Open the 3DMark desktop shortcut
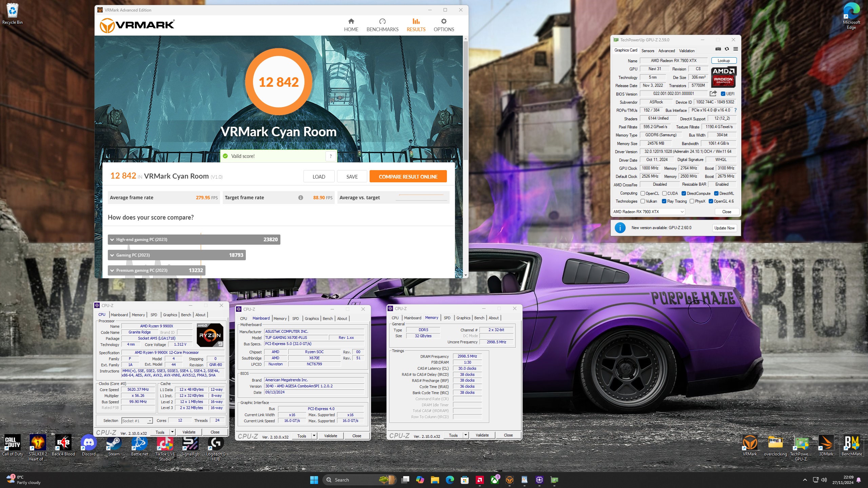 826,445
